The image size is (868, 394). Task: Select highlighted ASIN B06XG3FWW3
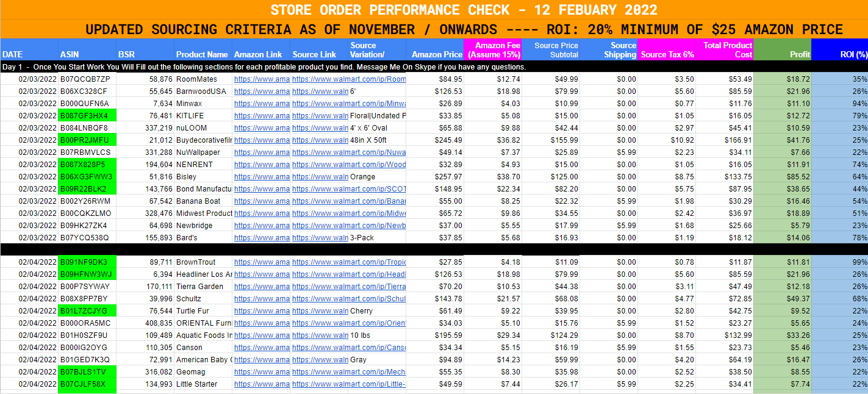(x=87, y=176)
